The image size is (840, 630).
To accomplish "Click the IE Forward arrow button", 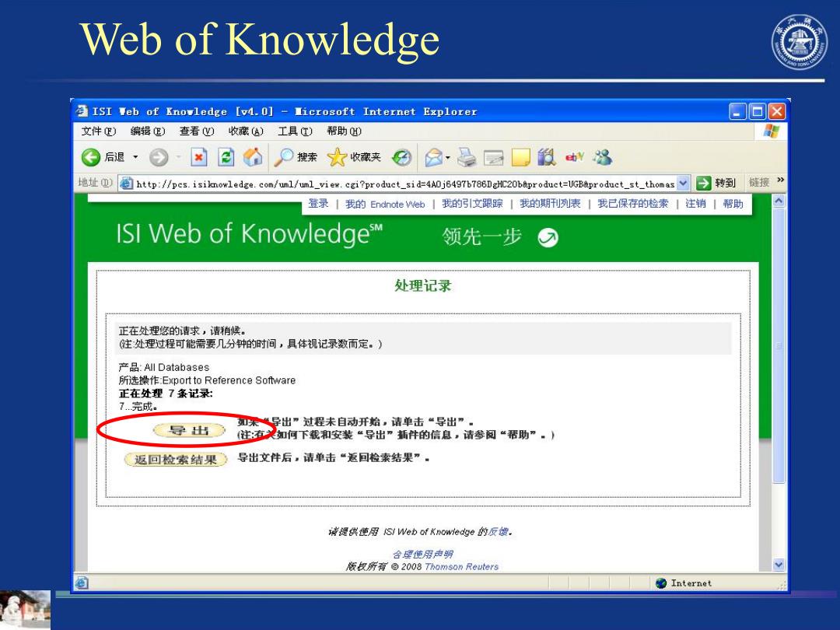I will tap(159, 157).
